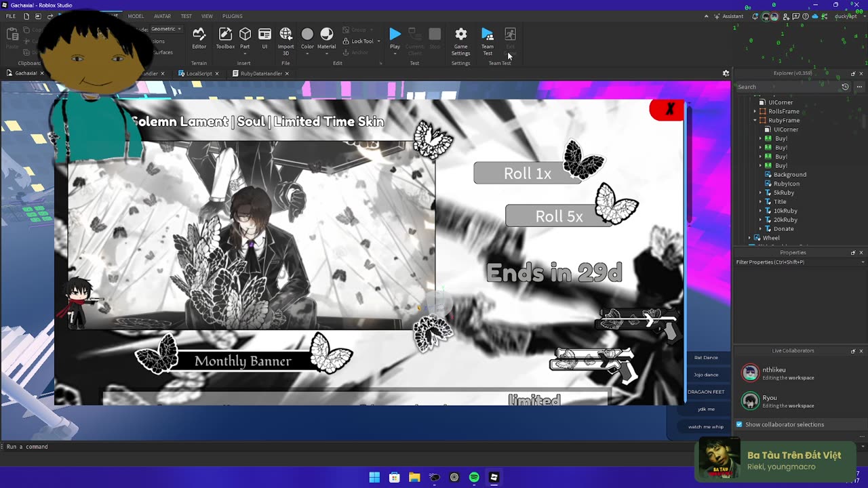Click the Explorer search field
Image resolution: width=868 pixels, height=488 pixels.
787,87
